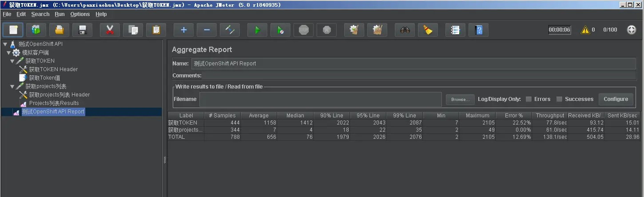Open the Run menu
This screenshot has height=197, width=644.
60,14
